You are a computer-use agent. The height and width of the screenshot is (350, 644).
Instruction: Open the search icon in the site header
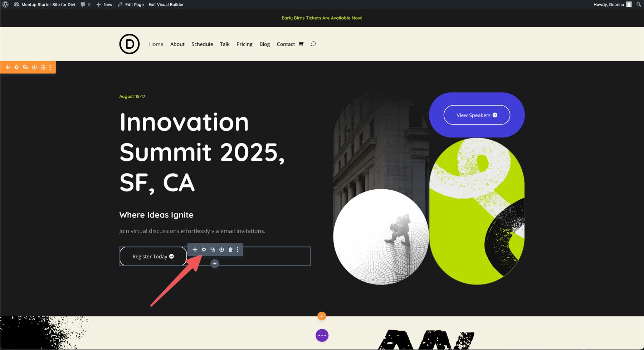313,44
